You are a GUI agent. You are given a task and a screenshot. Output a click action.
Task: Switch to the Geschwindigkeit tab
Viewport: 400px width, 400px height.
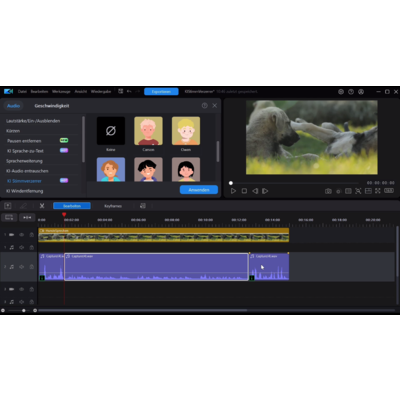[x=52, y=106]
